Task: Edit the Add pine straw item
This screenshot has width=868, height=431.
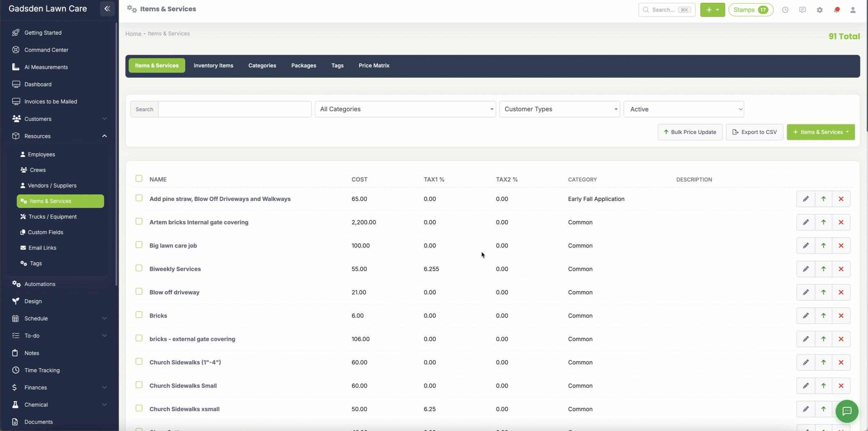Action: (x=805, y=199)
